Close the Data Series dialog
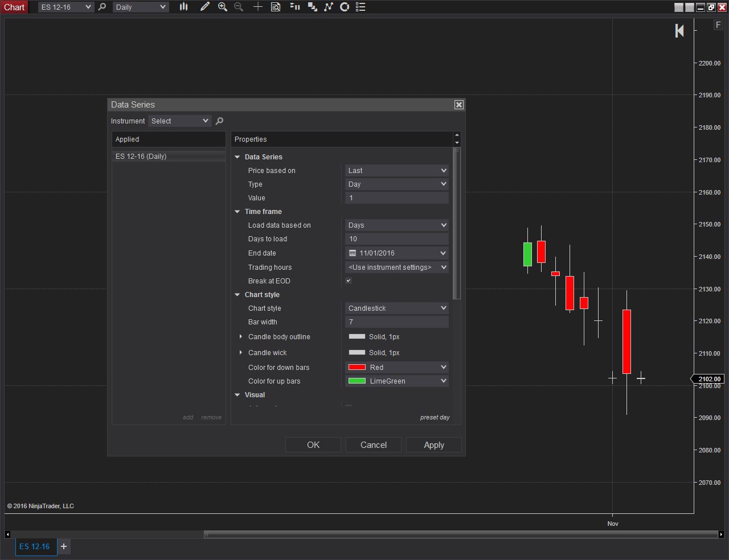The image size is (729, 560). [459, 105]
